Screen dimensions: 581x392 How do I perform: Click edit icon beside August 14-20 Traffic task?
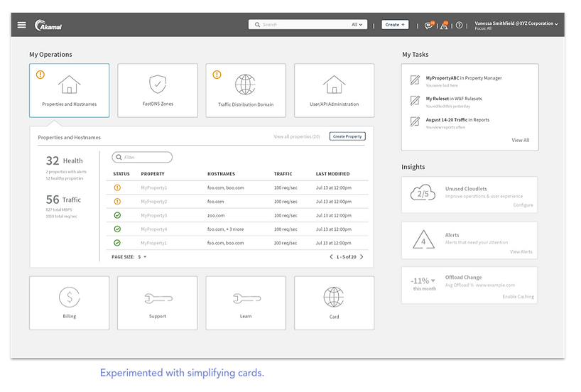pyautogui.click(x=415, y=121)
